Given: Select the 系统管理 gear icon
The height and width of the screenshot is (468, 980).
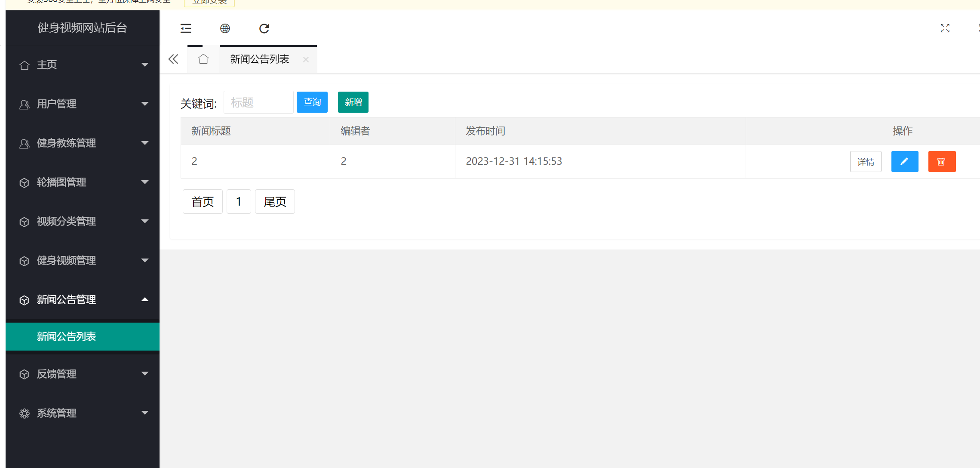Looking at the screenshot, I should [24, 413].
